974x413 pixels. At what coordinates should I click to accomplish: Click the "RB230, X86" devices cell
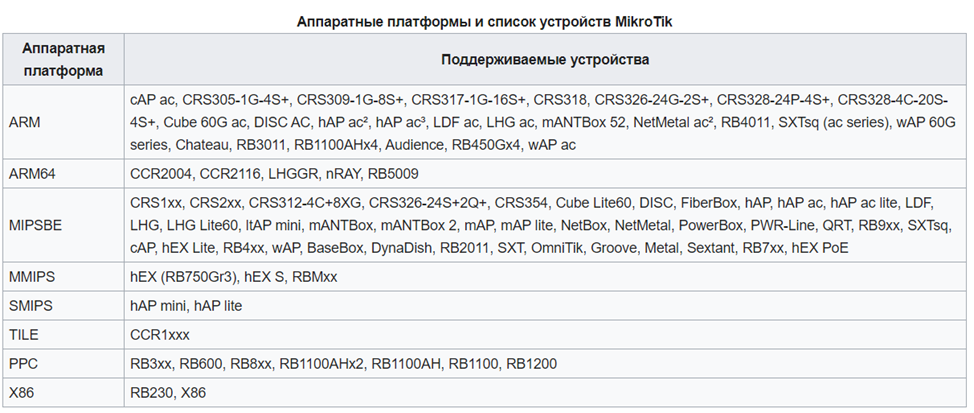(x=168, y=392)
